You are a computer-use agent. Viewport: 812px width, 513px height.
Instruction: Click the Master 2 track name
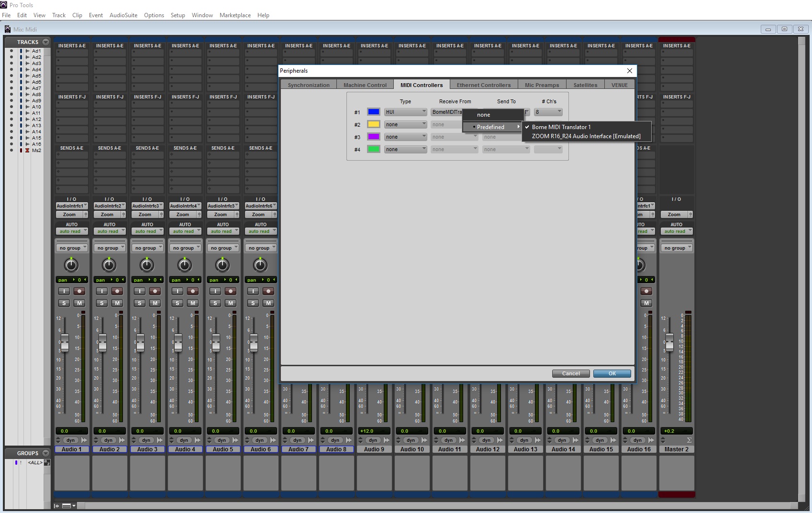677,449
